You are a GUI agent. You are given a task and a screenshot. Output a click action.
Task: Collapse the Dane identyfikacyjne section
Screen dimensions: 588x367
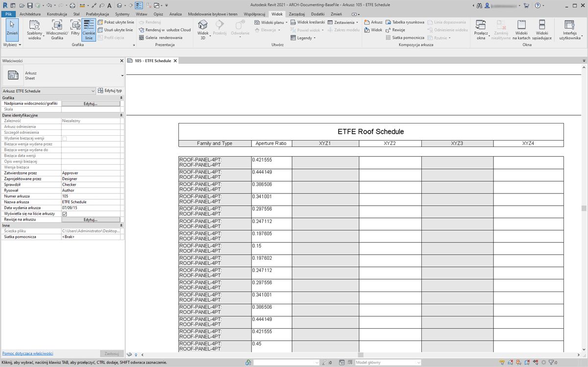[121, 115]
